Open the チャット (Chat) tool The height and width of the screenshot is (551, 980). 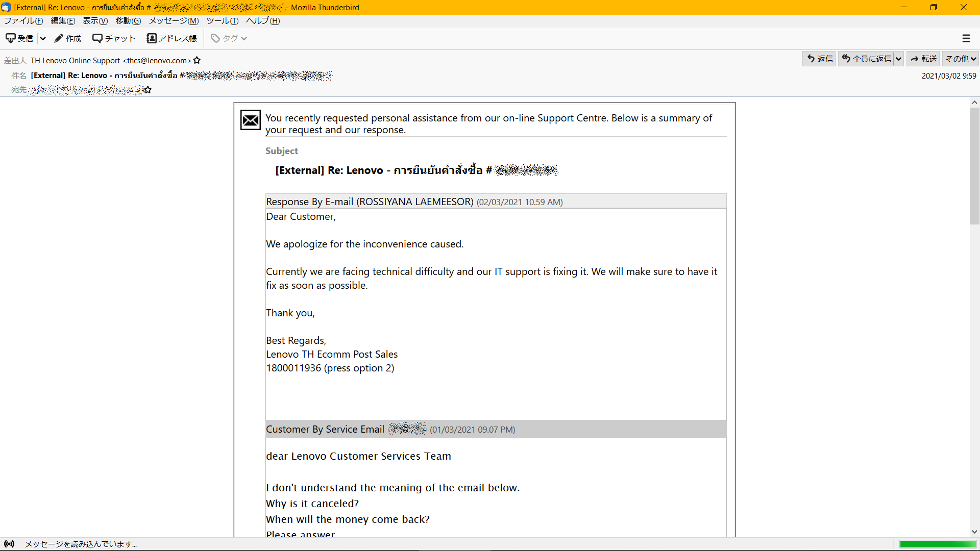pyautogui.click(x=114, y=38)
